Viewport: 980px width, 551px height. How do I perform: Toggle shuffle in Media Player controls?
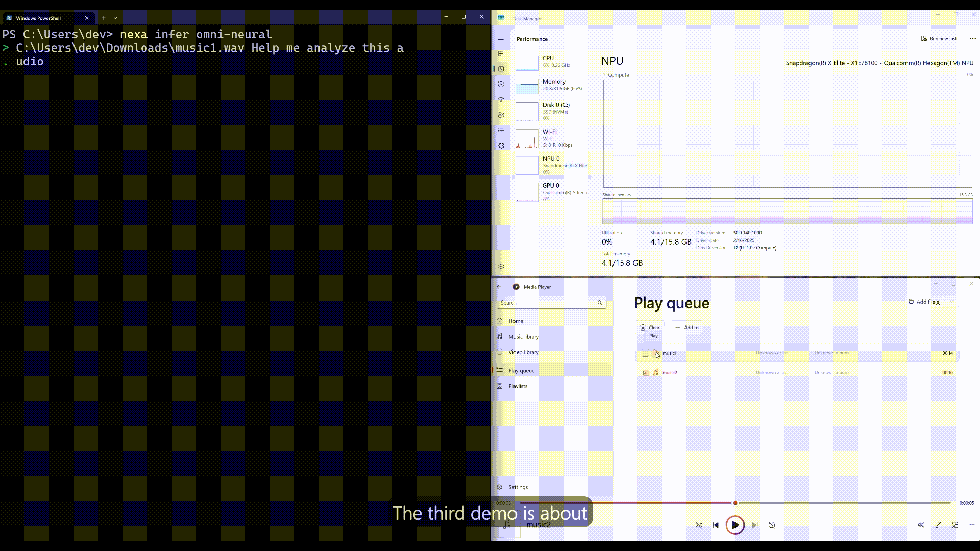pyautogui.click(x=699, y=525)
